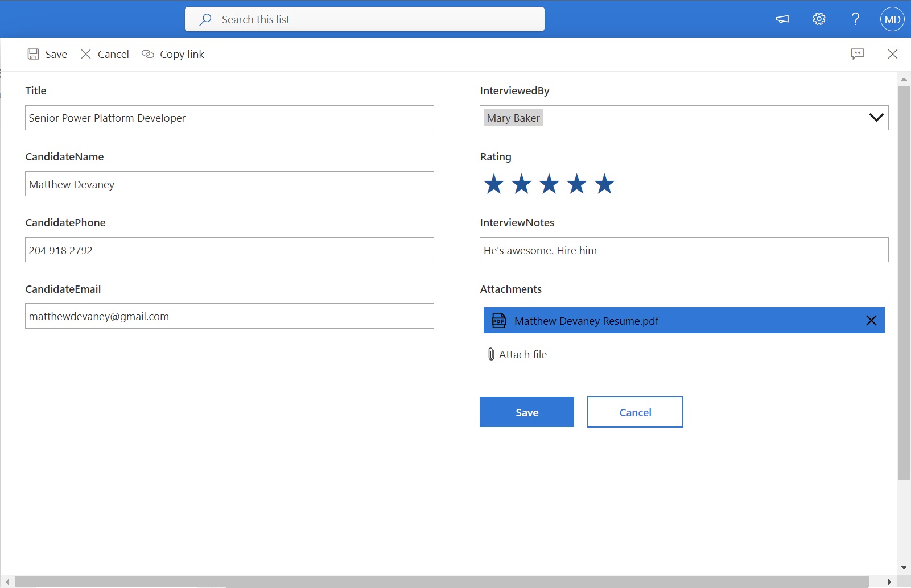This screenshot has width=911, height=588.
Task: Click the Help question mark icon
Action: pos(855,19)
